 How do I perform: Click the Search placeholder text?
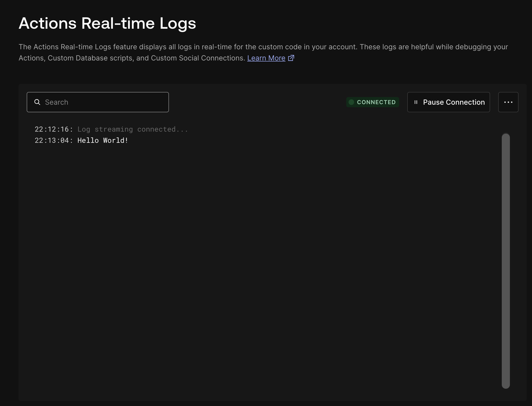point(57,102)
